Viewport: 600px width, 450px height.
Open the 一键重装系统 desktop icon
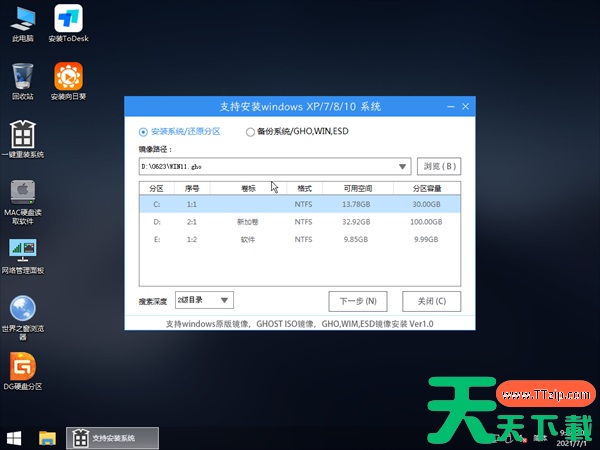[x=23, y=139]
